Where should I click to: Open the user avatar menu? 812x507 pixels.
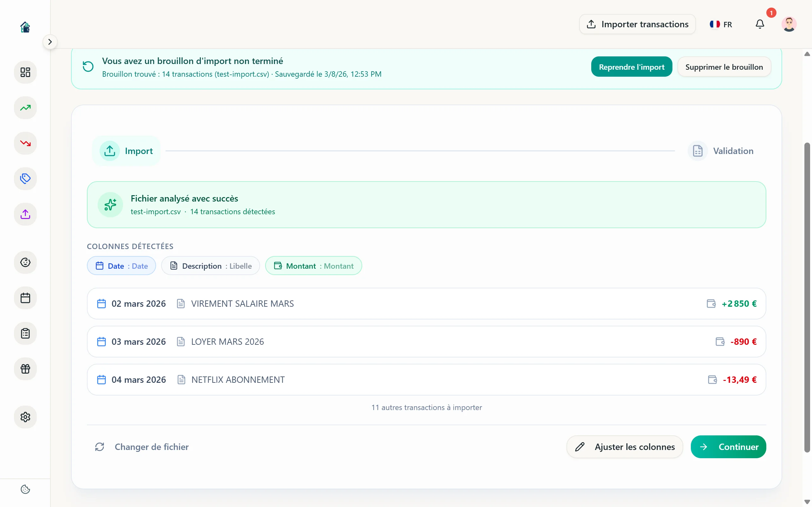(x=789, y=24)
